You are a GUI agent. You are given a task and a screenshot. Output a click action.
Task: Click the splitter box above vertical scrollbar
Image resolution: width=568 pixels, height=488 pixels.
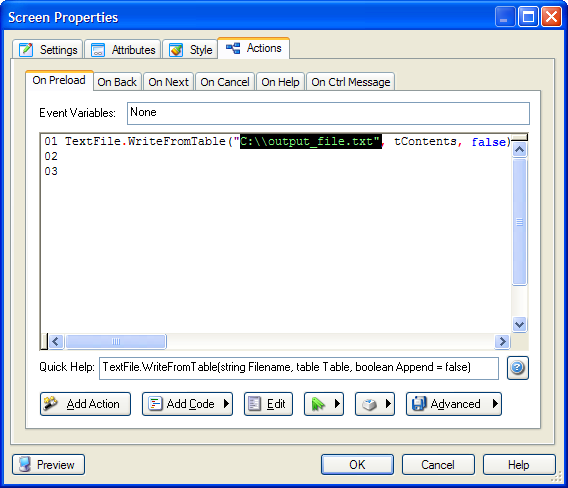(x=520, y=137)
